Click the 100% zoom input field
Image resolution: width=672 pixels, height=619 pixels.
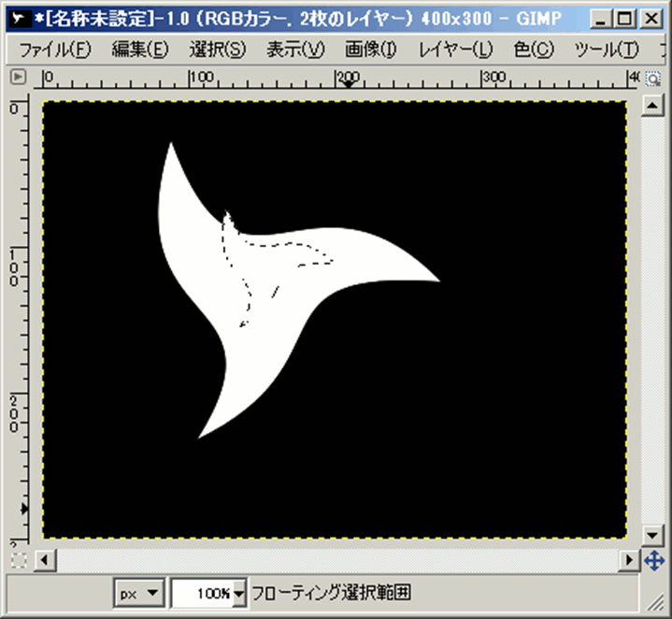point(202,593)
